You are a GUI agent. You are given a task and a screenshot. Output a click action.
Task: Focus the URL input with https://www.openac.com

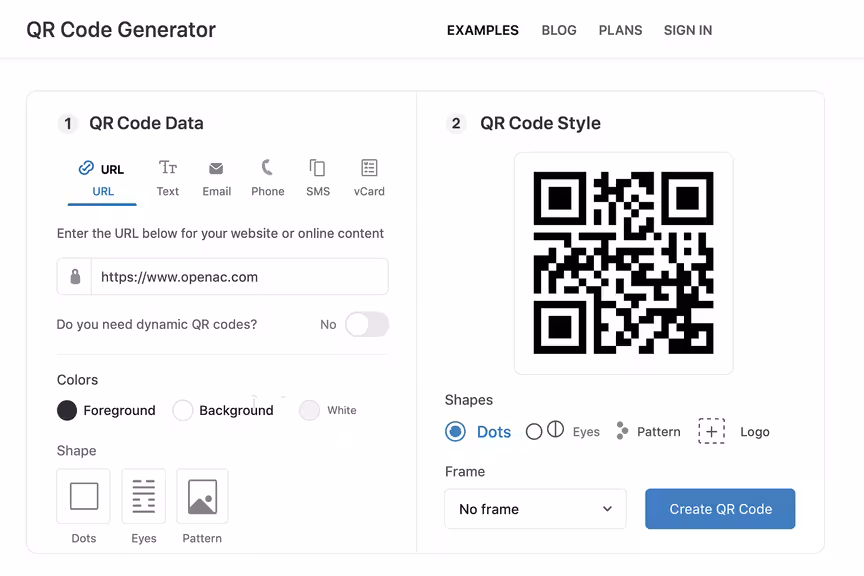click(240, 277)
